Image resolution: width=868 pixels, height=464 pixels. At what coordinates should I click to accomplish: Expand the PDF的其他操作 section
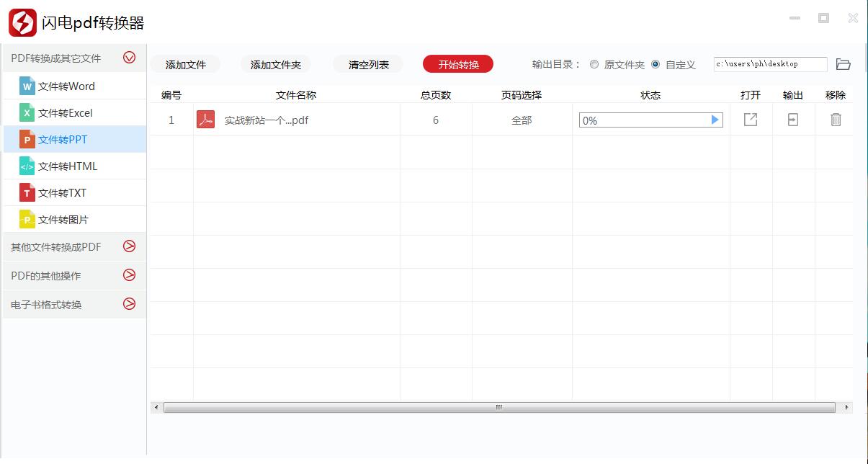(129, 275)
